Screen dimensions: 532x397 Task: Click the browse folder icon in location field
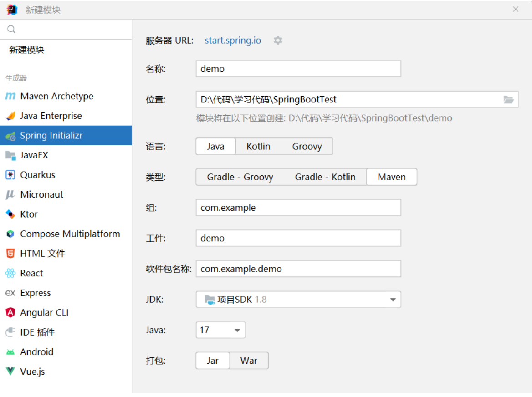click(508, 100)
